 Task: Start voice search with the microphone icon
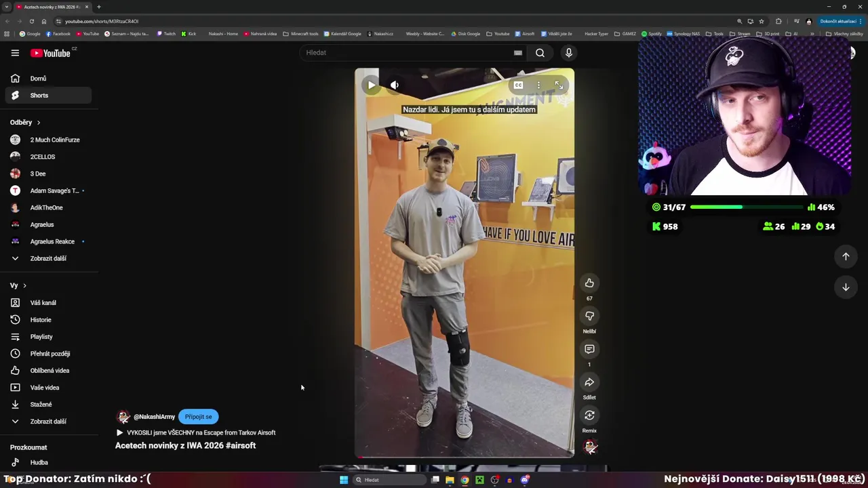tap(569, 53)
